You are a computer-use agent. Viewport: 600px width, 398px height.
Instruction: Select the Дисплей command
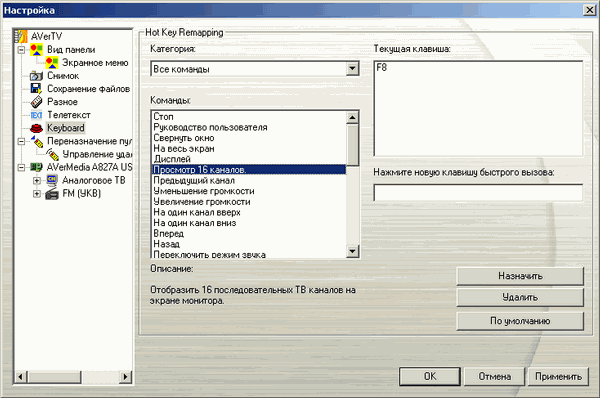point(249,159)
